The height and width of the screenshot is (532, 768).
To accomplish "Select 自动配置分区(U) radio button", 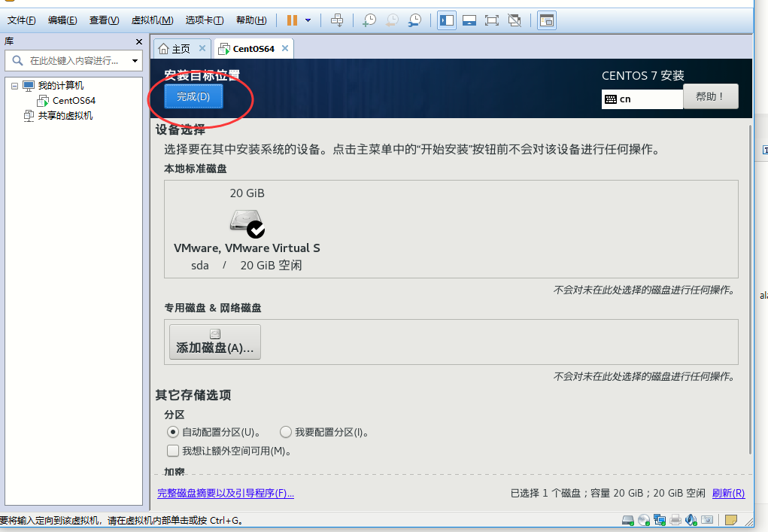I will 172,432.
